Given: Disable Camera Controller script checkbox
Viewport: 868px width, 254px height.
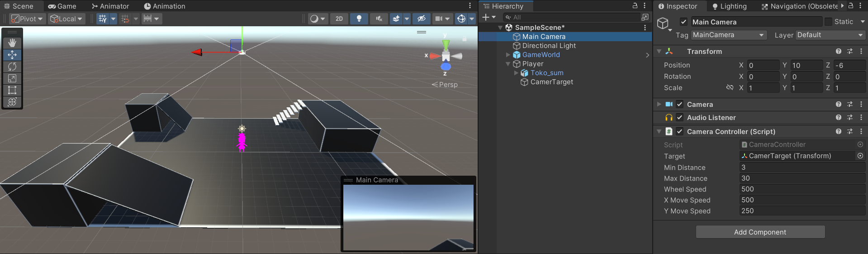Looking at the screenshot, I should click(679, 131).
